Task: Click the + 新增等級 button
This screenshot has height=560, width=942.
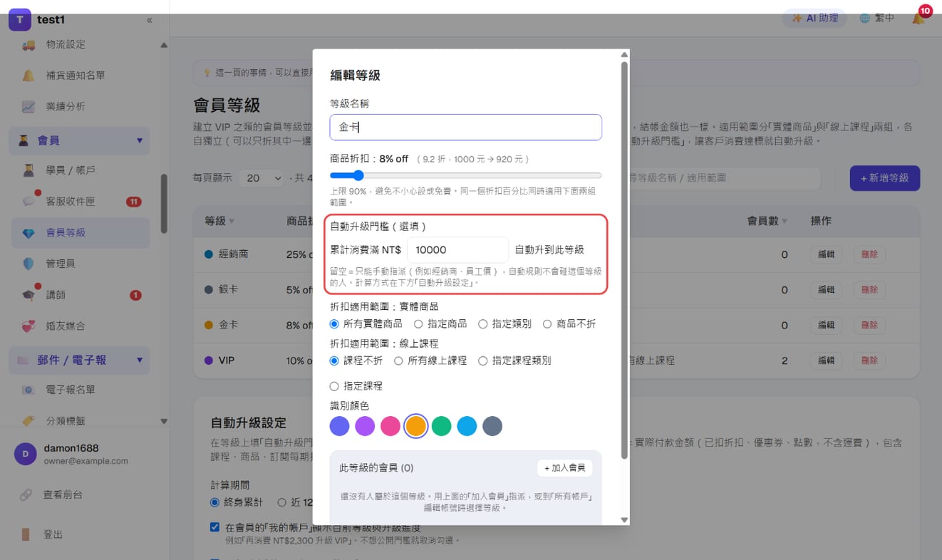Action: coord(884,178)
